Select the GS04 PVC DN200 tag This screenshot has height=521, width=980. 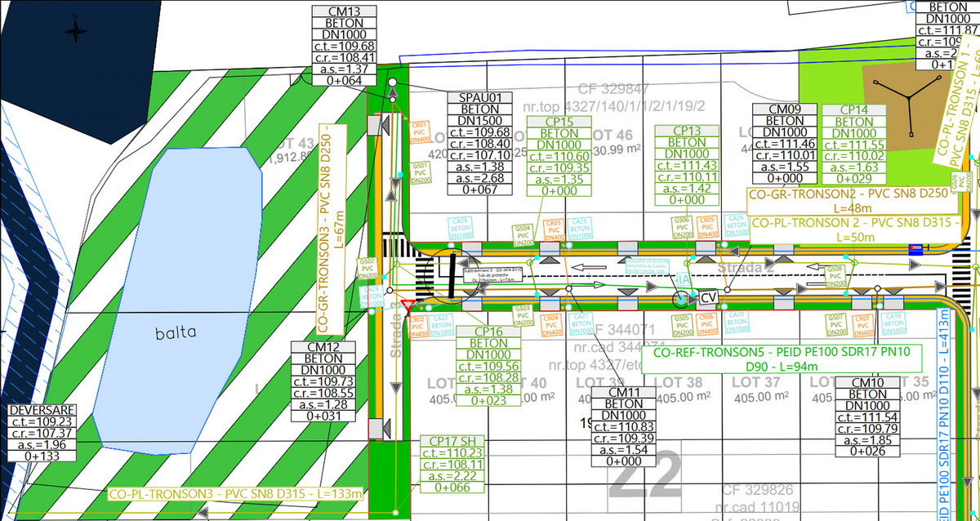tap(523, 235)
